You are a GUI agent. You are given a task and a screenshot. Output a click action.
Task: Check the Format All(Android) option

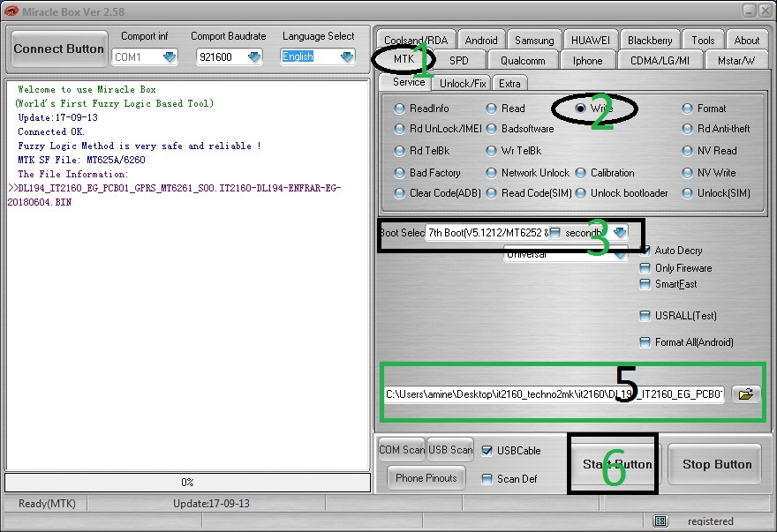click(646, 342)
